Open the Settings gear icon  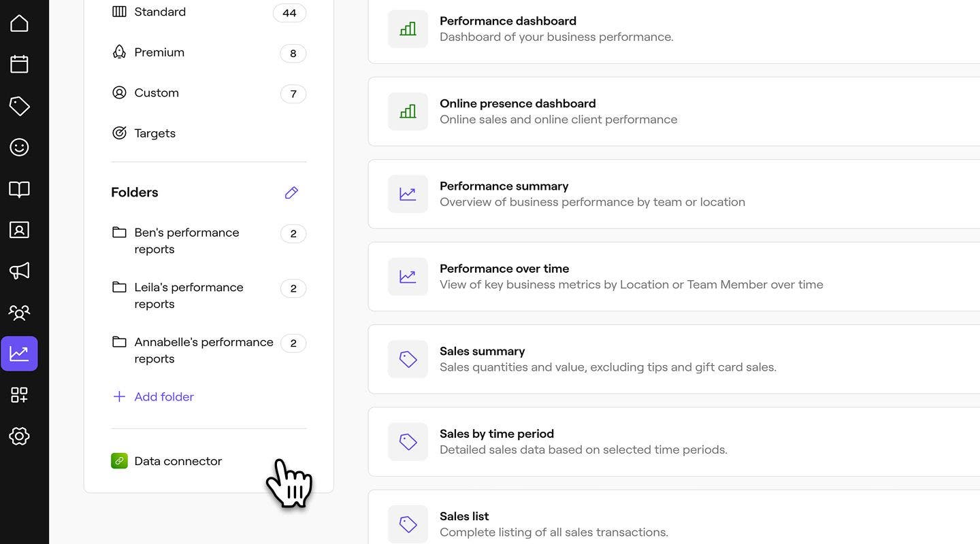click(19, 437)
